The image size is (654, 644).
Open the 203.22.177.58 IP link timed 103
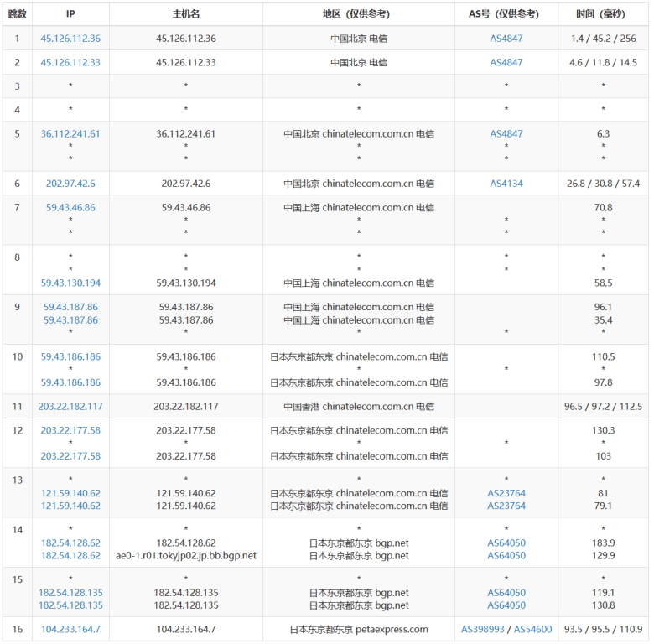[70, 456]
